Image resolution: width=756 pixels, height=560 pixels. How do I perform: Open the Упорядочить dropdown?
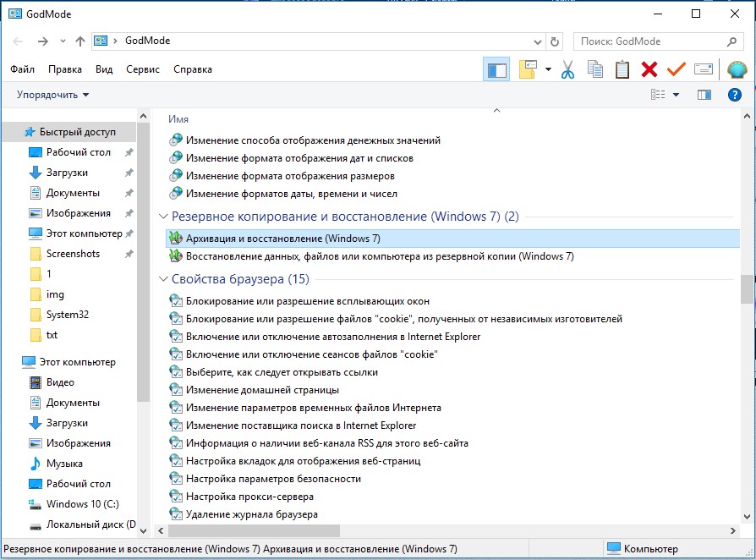click(x=52, y=95)
